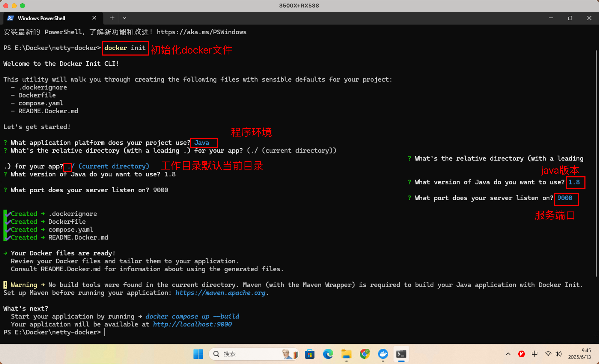Launch Microsoft Store from taskbar

coord(309,354)
